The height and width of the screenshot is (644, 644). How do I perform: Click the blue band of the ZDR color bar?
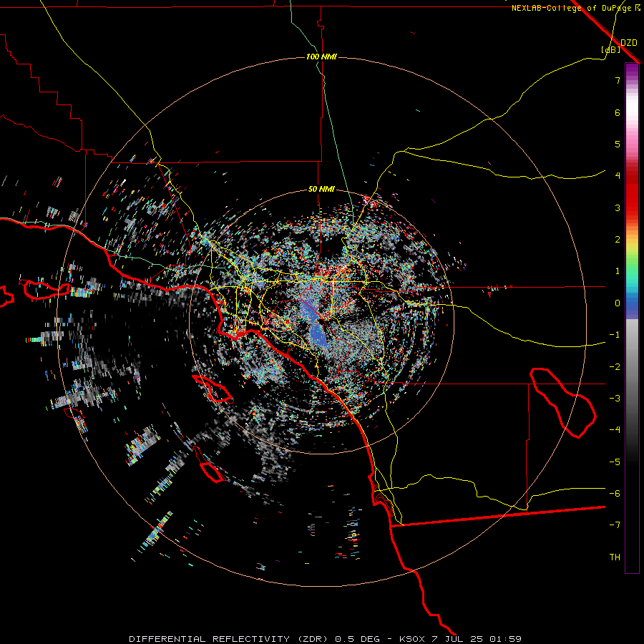pos(632,306)
